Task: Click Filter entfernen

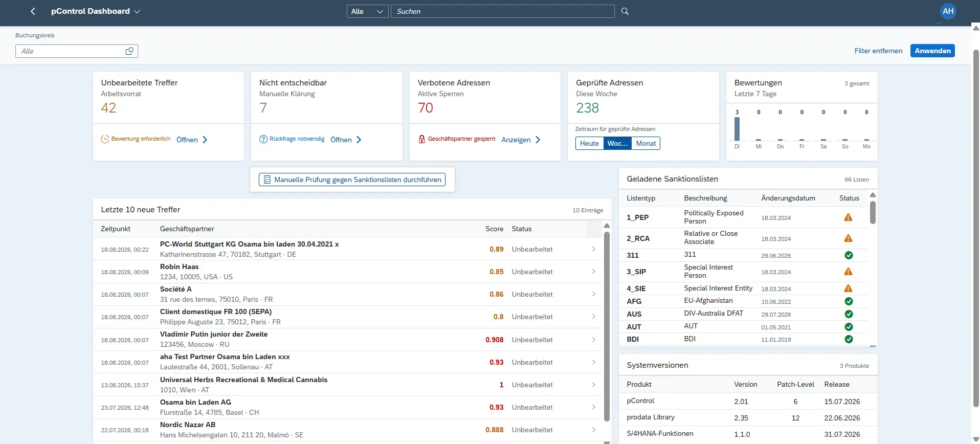Action: pos(878,51)
